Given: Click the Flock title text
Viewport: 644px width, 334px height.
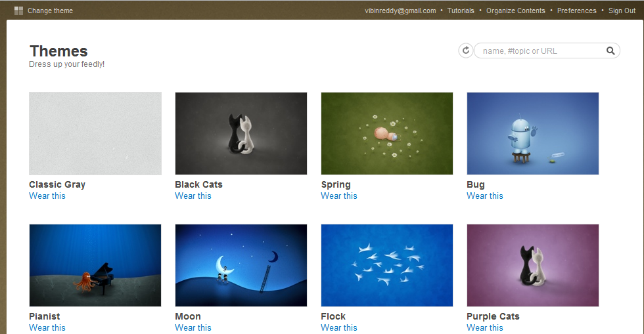Looking at the screenshot, I should (x=333, y=316).
